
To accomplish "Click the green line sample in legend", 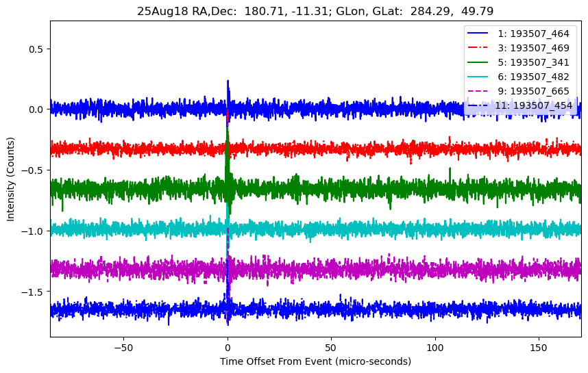I will [478, 62].
